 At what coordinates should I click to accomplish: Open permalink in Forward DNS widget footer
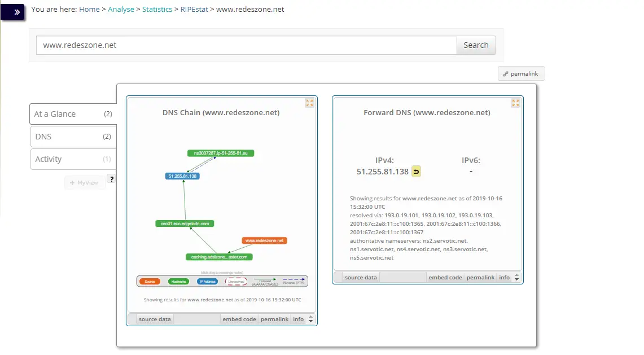point(480,277)
